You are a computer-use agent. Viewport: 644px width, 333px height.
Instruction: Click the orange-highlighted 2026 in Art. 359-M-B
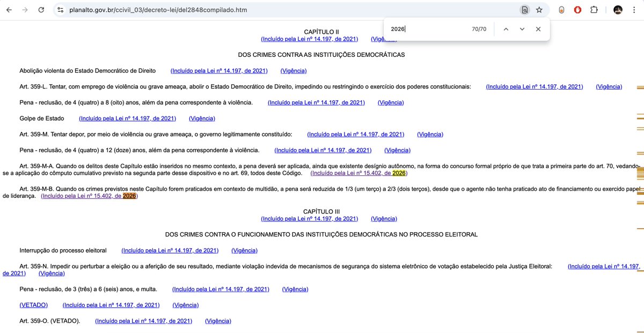pos(129,196)
